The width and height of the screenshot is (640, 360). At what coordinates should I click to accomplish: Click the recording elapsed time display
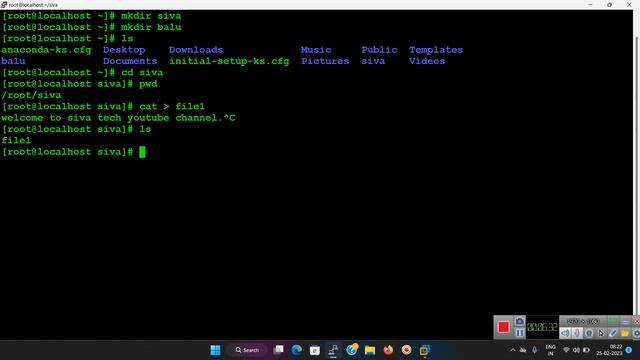pyautogui.click(x=542, y=327)
